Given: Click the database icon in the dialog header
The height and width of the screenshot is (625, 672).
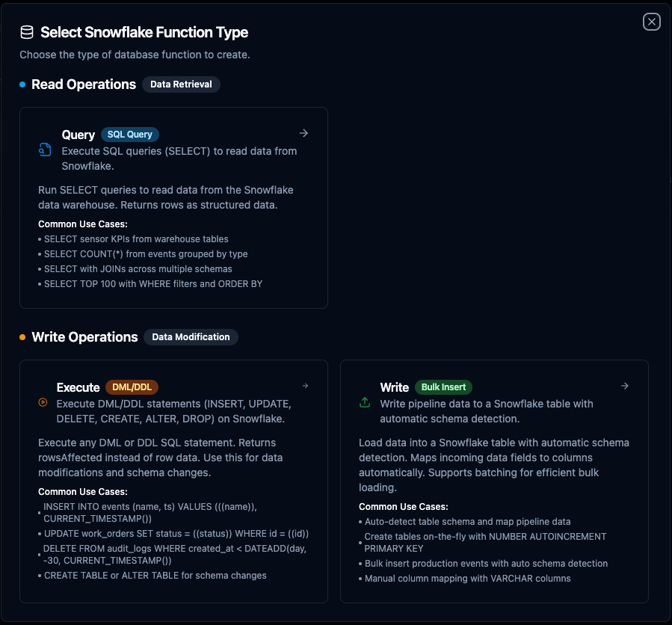Looking at the screenshot, I should click(x=27, y=32).
